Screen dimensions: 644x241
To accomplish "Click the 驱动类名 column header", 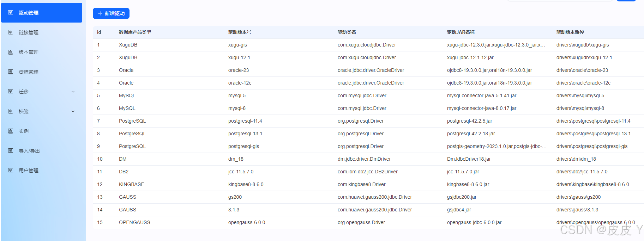I will click(347, 32).
